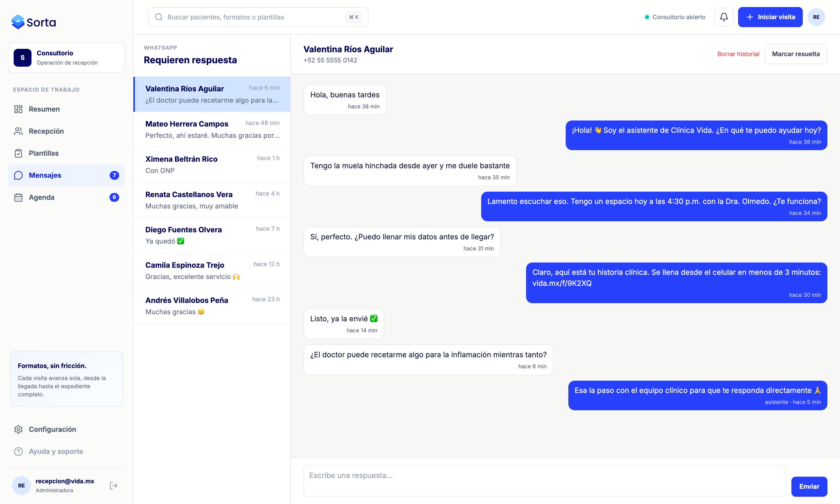
Task: Open Andrés Villalobos Peña conversation
Action: point(212,306)
